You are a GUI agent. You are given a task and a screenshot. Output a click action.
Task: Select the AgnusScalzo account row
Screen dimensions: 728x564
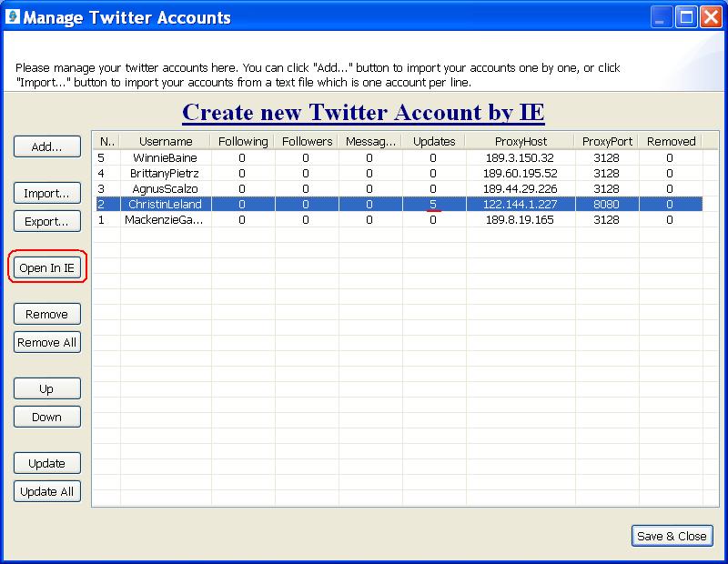(399, 189)
